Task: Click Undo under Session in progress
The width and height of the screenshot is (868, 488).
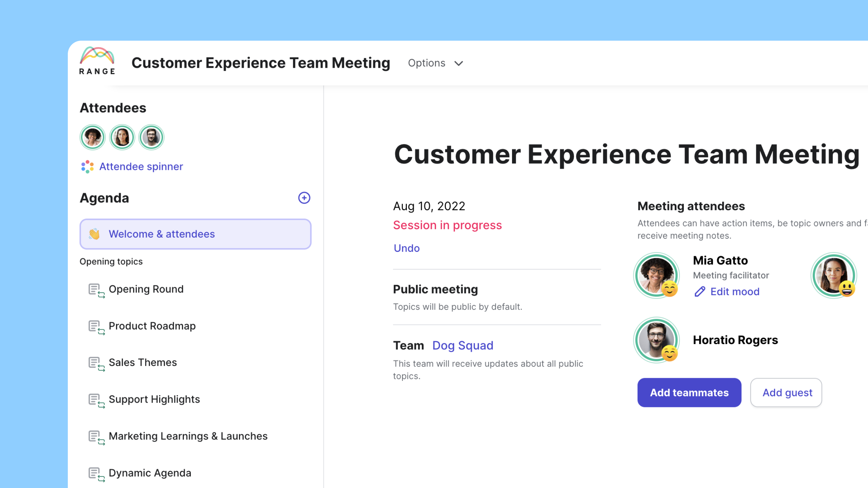Action: tap(407, 248)
